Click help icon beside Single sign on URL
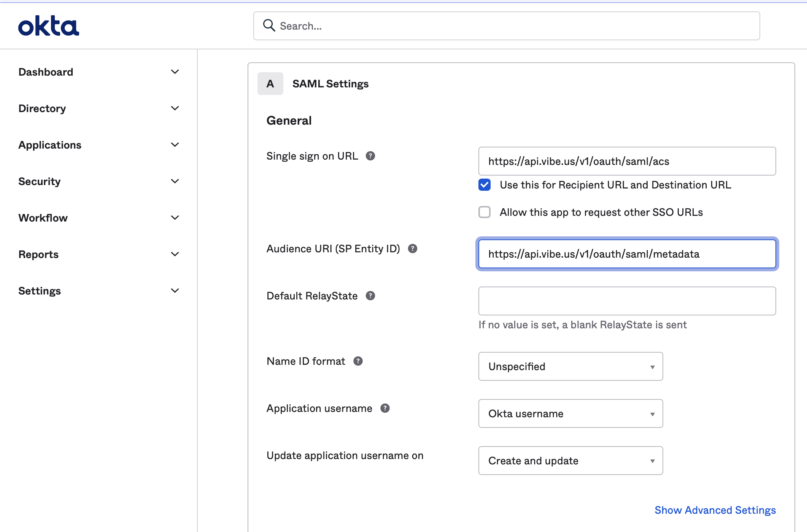This screenshot has width=807, height=532. click(370, 156)
